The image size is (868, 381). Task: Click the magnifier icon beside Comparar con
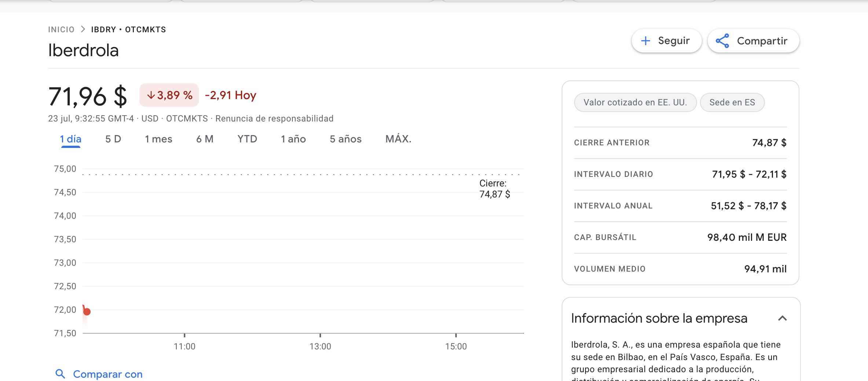pyautogui.click(x=60, y=374)
